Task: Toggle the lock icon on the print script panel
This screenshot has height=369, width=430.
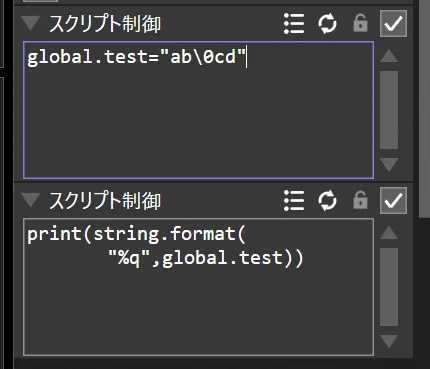Action: (x=360, y=200)
